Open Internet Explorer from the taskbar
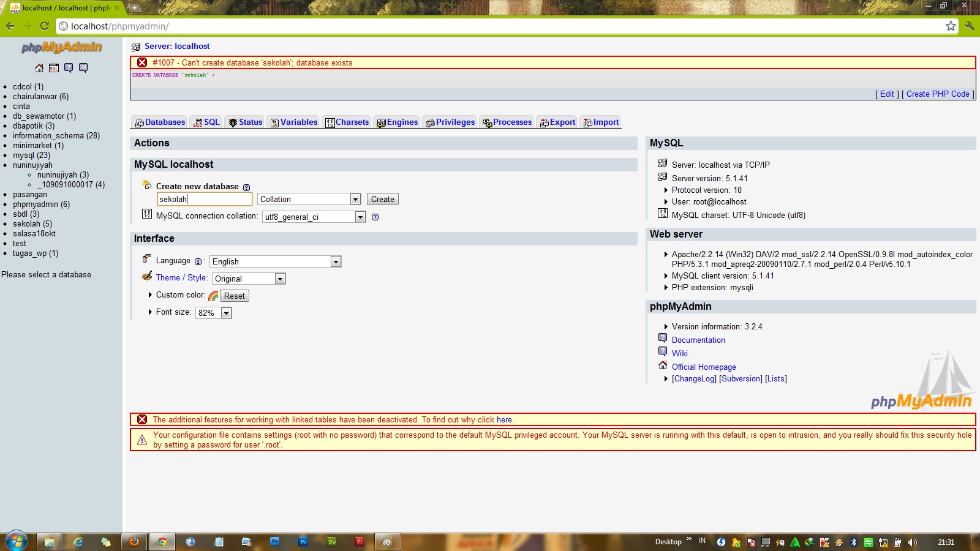The image size is (980, 551). 78,542
